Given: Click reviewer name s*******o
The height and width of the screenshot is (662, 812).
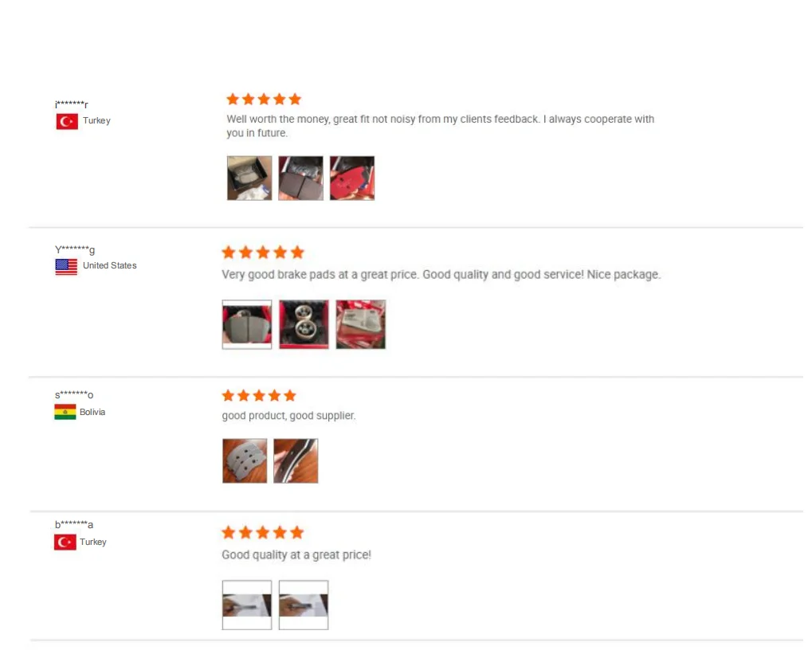Looking at the screenshot, I should pos(74,395).
